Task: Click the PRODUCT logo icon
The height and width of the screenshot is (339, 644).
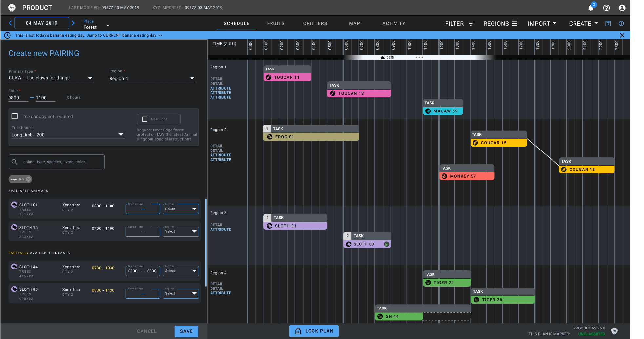Action: click(12, 8)
